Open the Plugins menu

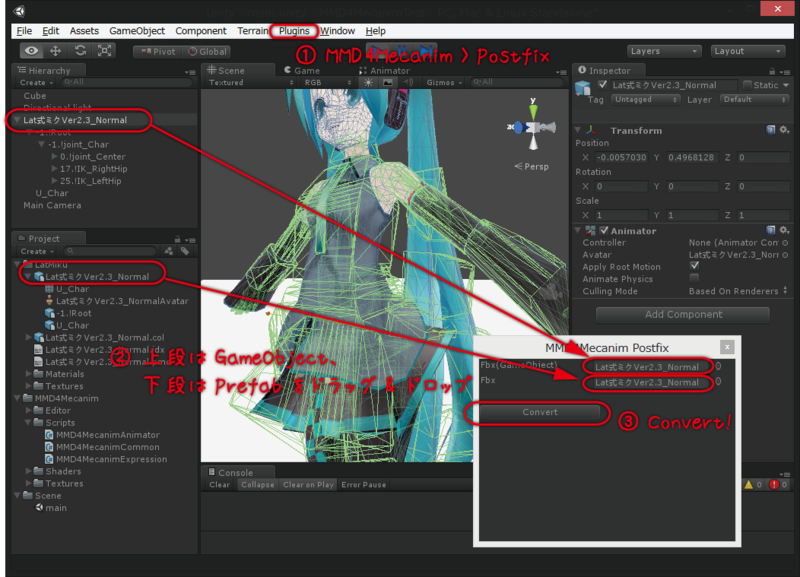click(293, 30)
